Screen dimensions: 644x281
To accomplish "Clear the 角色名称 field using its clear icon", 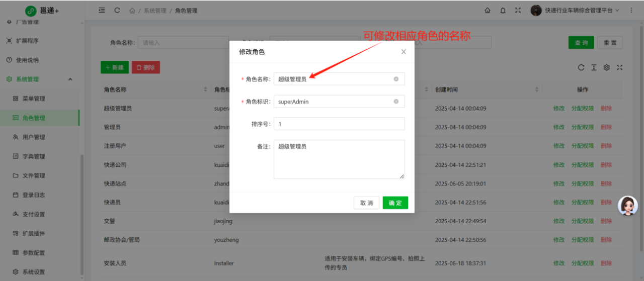I will click(x=396, y=79).
